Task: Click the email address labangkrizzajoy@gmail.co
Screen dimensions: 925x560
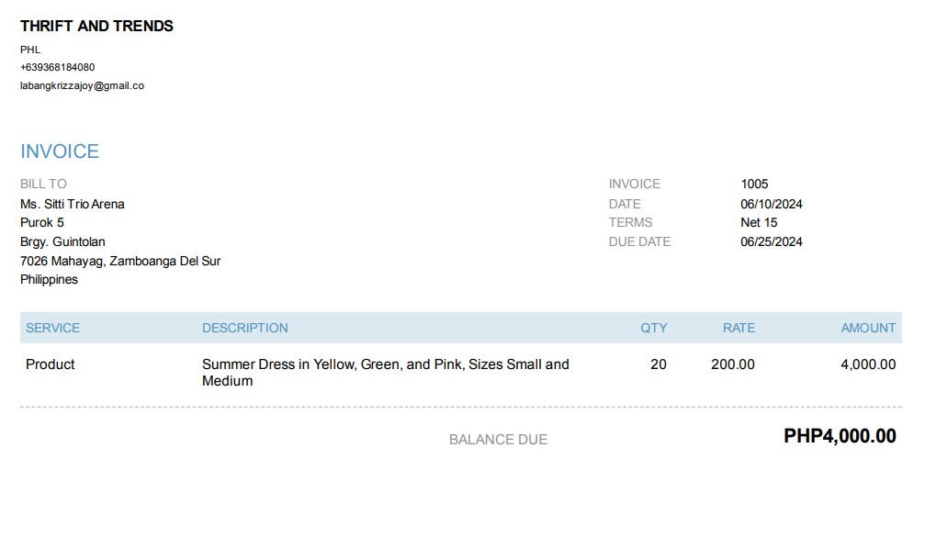Action: [82, 85]
